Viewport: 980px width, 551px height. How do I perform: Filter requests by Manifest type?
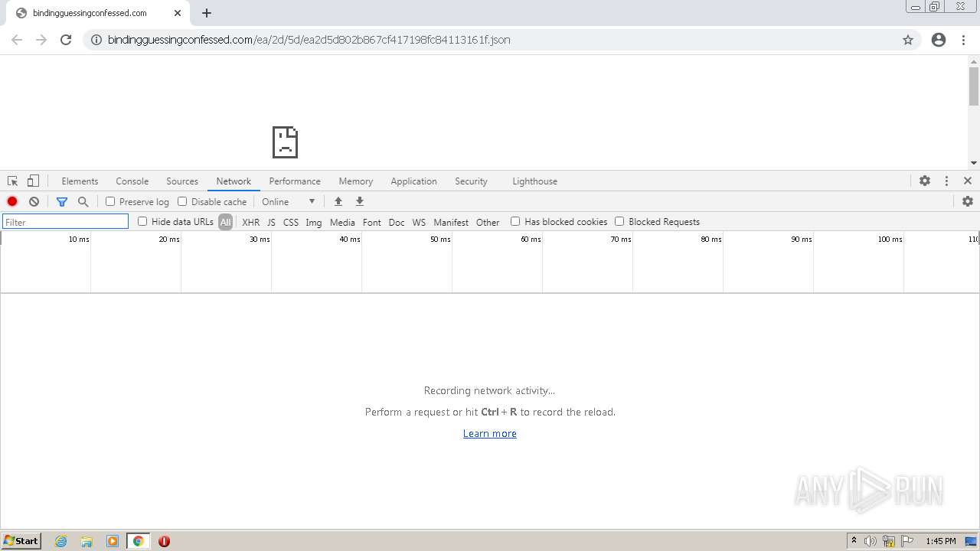click(451, 222)
